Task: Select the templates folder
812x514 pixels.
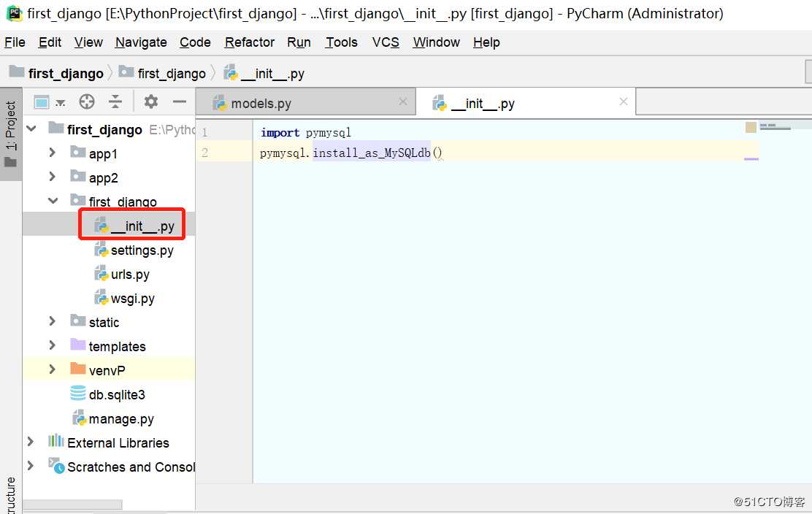Action: click(117, 347)
